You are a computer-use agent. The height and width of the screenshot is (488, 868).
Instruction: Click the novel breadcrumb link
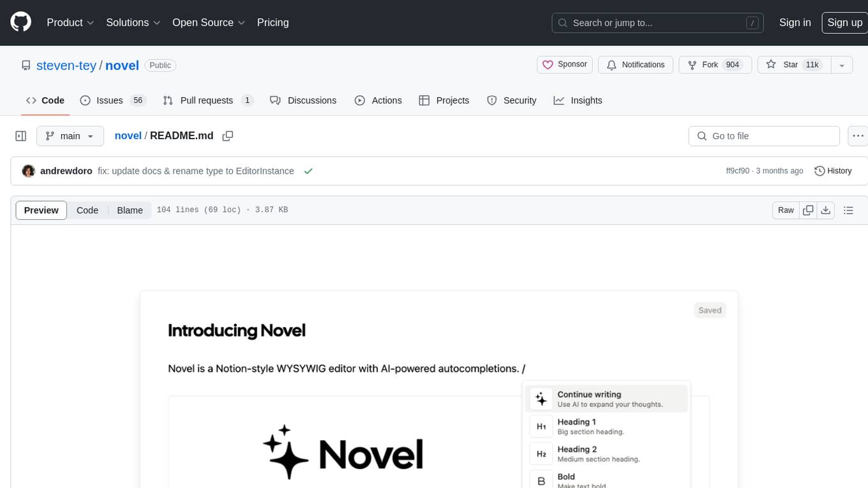pyautogui.click(x=128, y=135)
